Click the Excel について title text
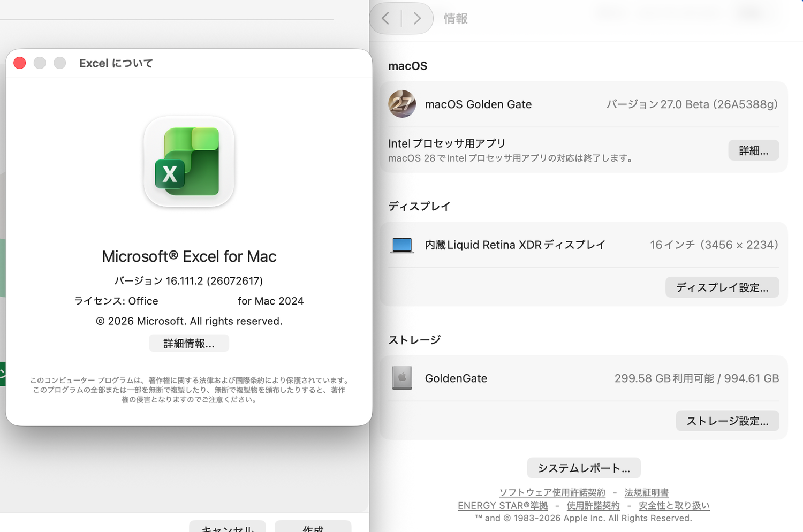Screen dimensions: 803x532 [116, 63]
